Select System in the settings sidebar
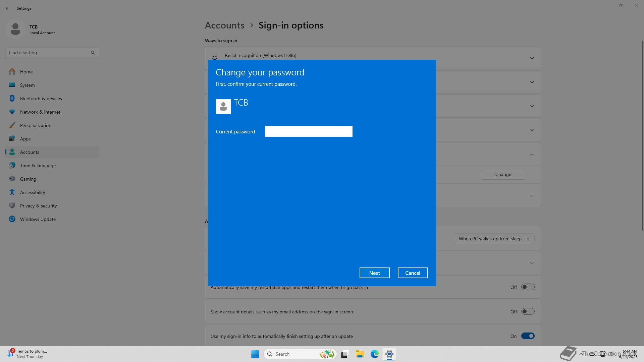644x362 pixels. [x=27, y=85]
